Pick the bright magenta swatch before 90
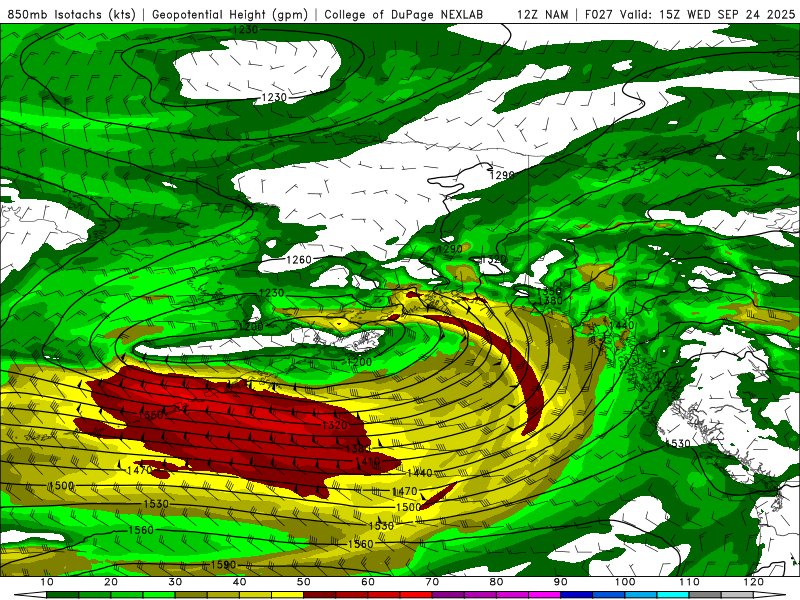 (x=545, y=595)
